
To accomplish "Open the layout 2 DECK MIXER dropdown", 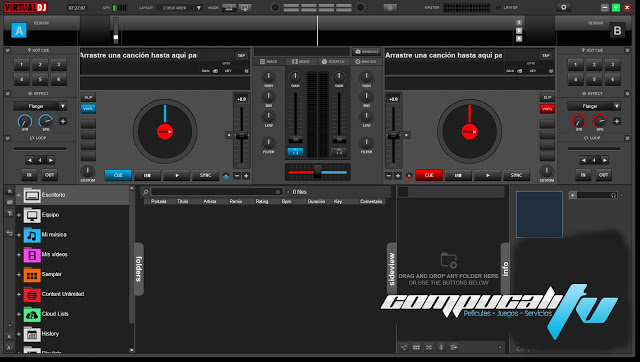I will (198, 8).
